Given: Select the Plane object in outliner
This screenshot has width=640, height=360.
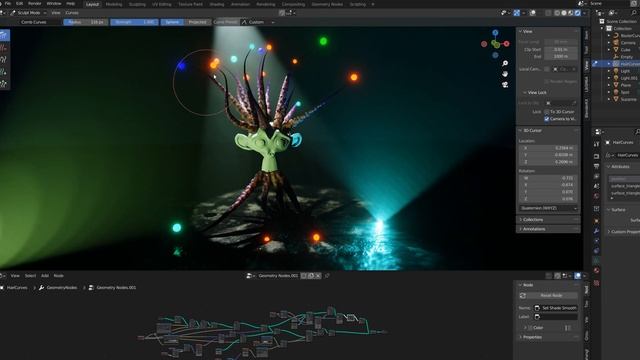Looking at the screenshot, I should tap(626, 85).
